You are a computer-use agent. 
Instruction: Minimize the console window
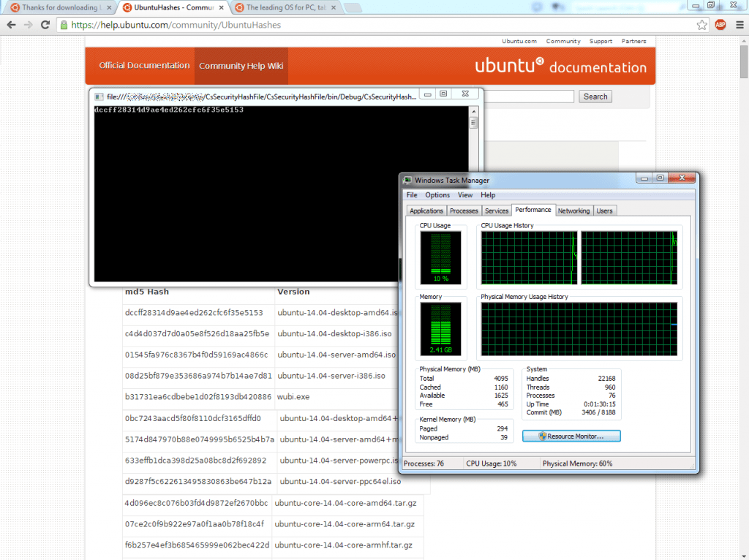[x=427, y=94]
